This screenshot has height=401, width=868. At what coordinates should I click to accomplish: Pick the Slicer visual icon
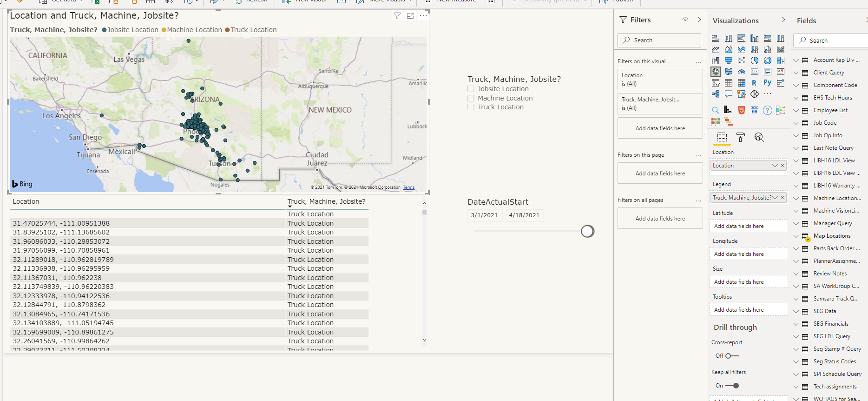pos(716,83)
